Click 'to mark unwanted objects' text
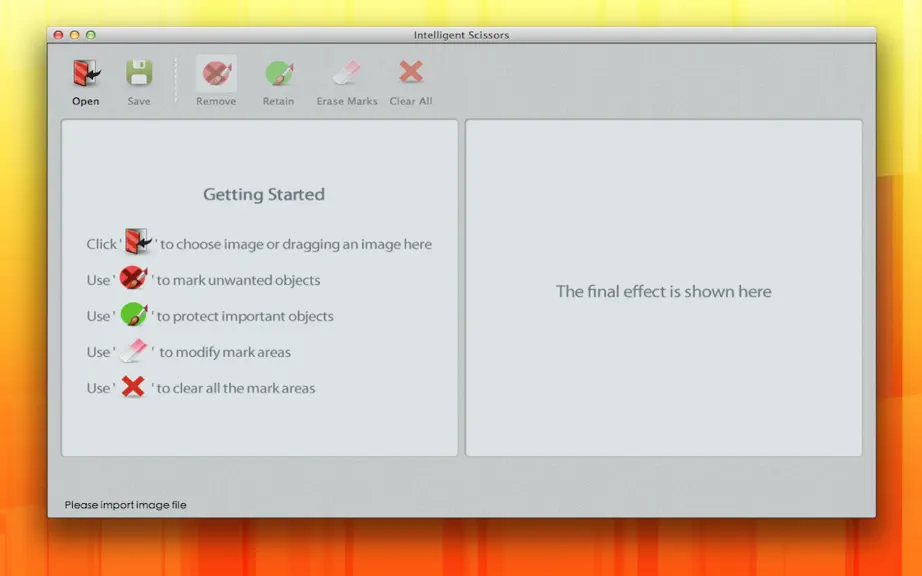This screenshot has width=922, height=576. 238,280
